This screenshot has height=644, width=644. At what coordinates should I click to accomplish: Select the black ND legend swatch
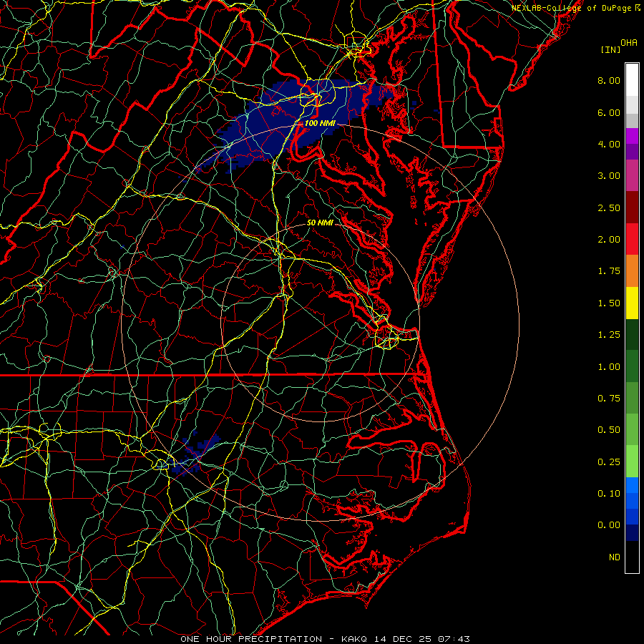pos(632,557)
